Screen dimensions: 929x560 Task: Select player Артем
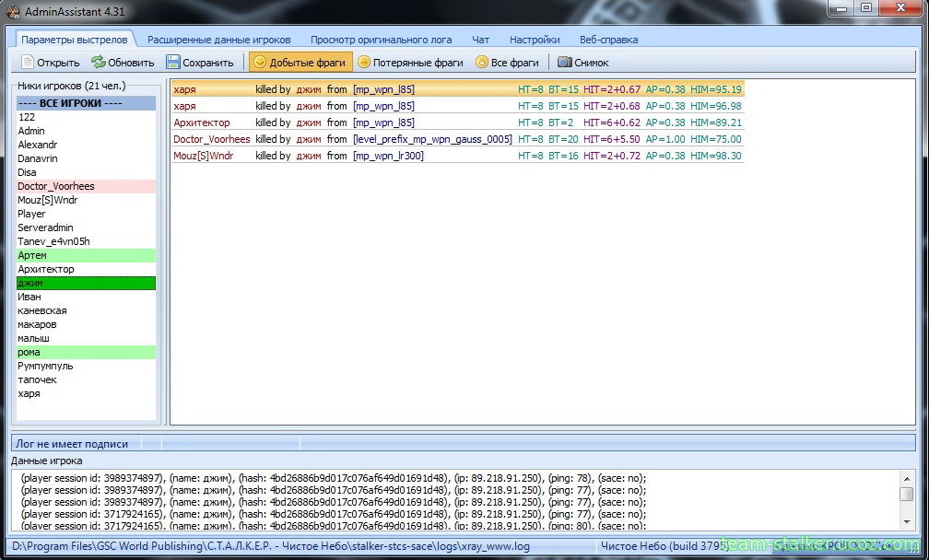pyautogui.click(x=86, y=255)
